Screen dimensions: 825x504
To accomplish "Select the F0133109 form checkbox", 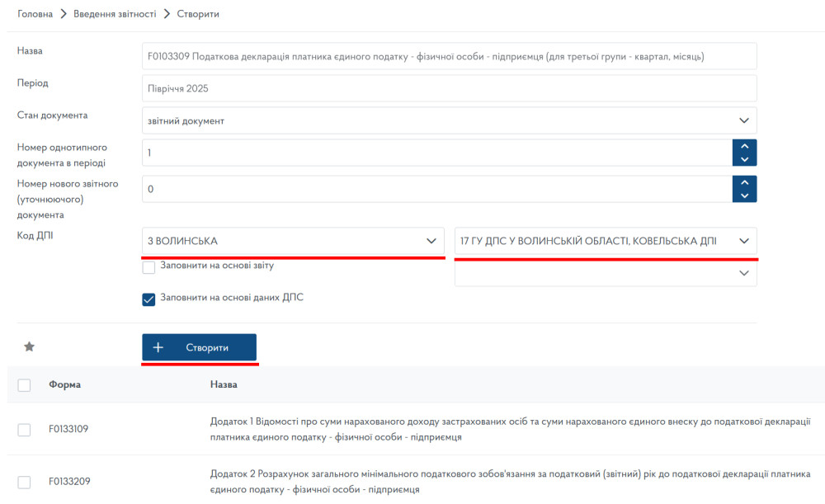I will click(x=24, y=430).
